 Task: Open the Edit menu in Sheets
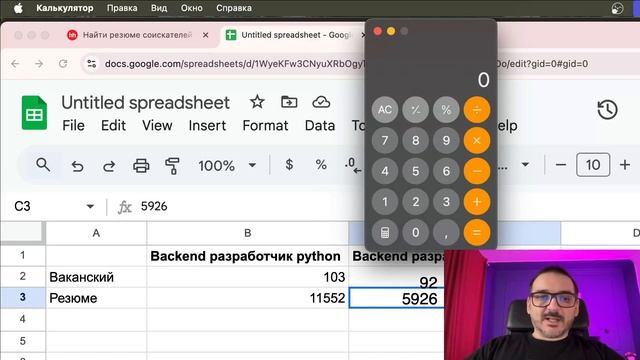pos(113,125)
